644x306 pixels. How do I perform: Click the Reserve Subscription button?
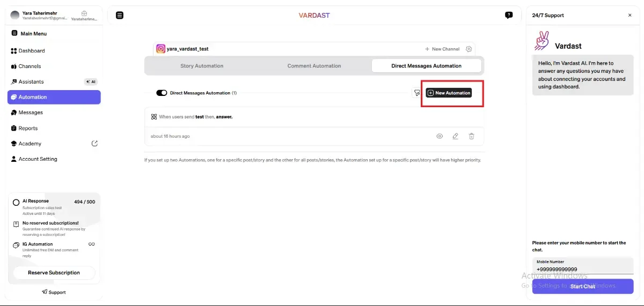coord(54,273)
